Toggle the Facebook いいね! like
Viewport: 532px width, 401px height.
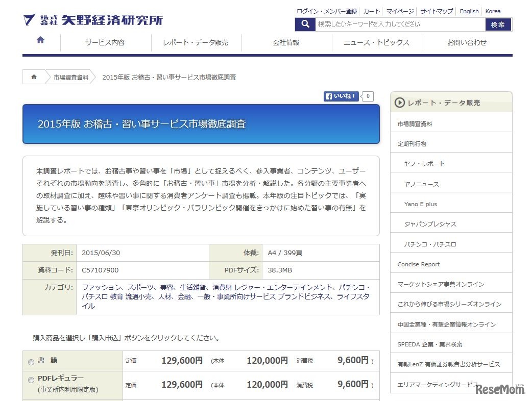[341, 96]
